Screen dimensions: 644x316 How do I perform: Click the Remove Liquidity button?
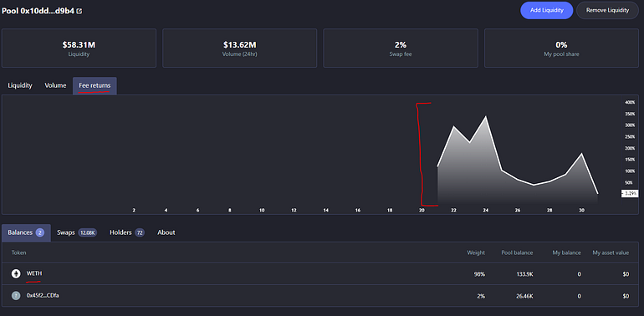click(x=607, y=10)
